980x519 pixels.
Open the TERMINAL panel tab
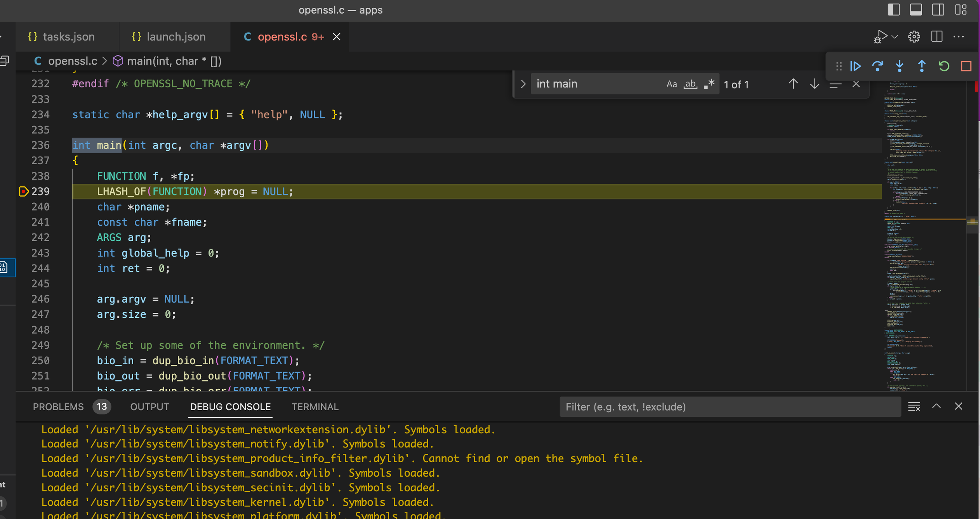pyautogui.click(x=315, y=407)
